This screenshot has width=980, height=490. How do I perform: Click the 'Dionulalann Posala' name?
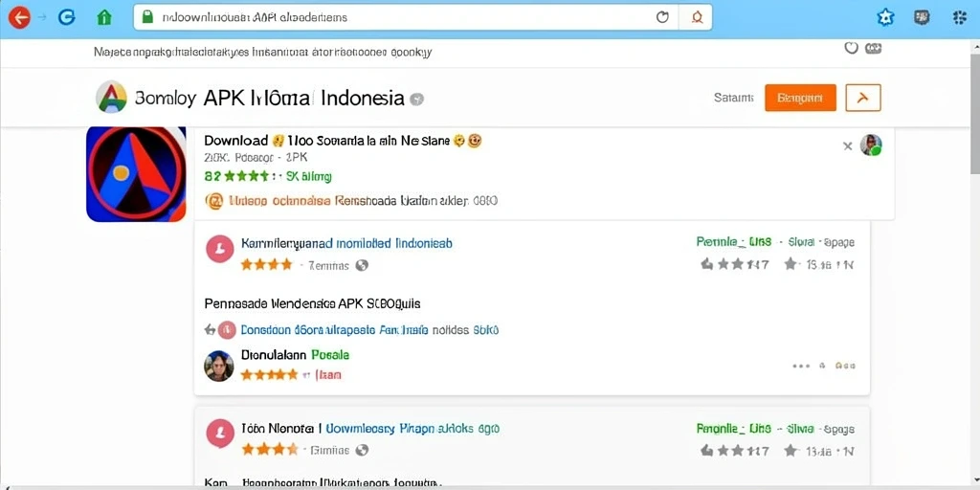click(x=295, y=354)
